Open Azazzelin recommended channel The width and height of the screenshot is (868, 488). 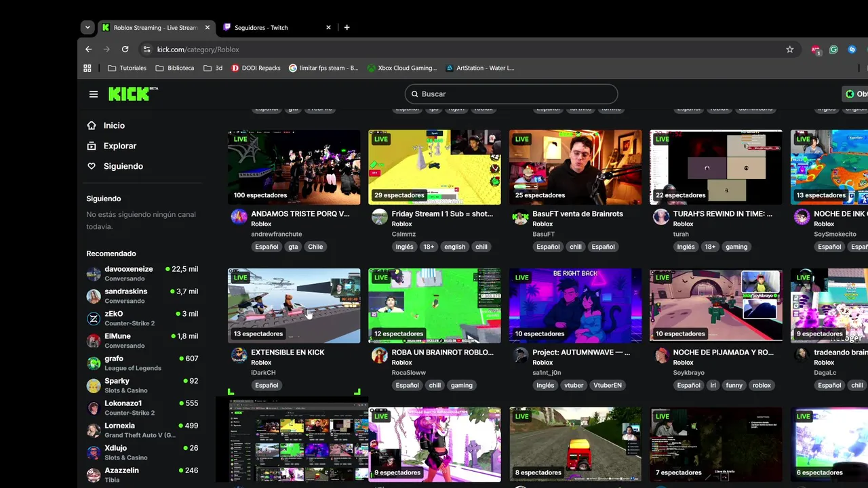pyautogui.click(x=142, y=474)
